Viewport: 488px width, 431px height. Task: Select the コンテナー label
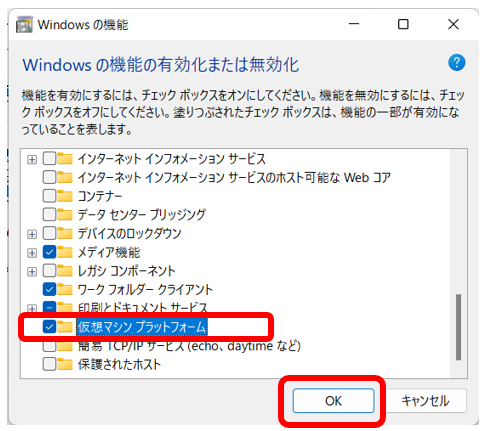coord(100,196)
